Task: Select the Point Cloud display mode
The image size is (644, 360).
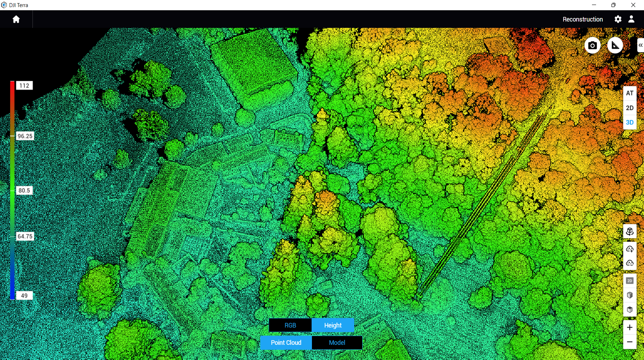Action: pos(286,343)
